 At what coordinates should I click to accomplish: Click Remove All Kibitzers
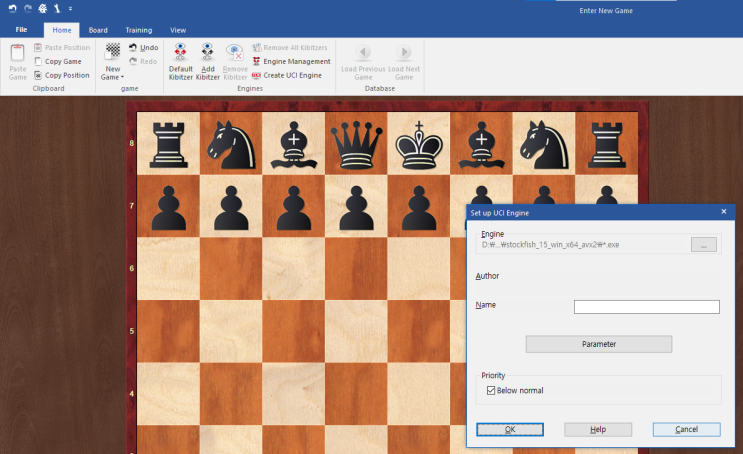(290, 47)
